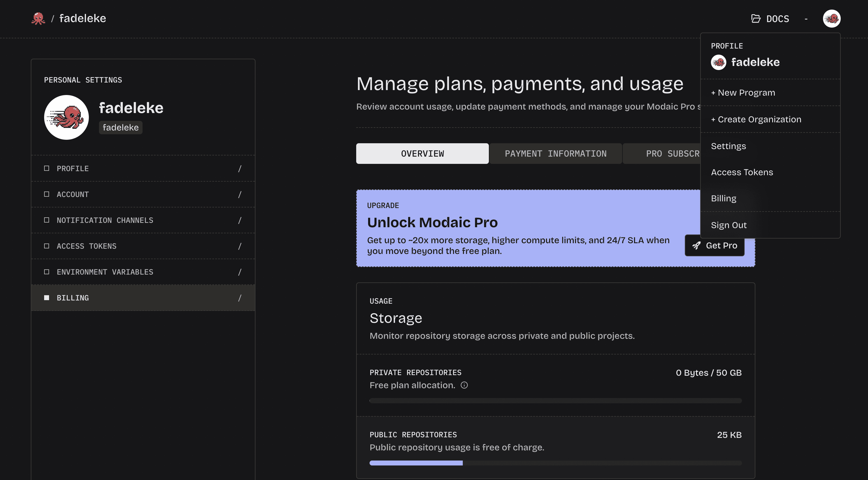Click the fadeleke username badge in sidebar
Viewport: 868px width, 480px height.
pos(121,128)
